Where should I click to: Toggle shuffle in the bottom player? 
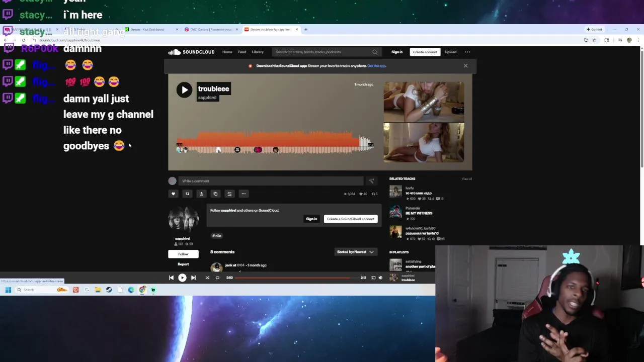point(207,278)
